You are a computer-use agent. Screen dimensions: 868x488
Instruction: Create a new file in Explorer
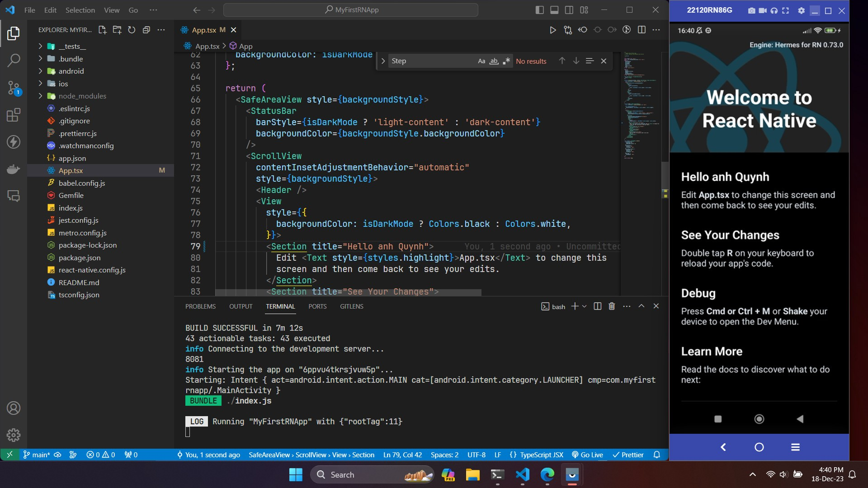coord(102,30)
